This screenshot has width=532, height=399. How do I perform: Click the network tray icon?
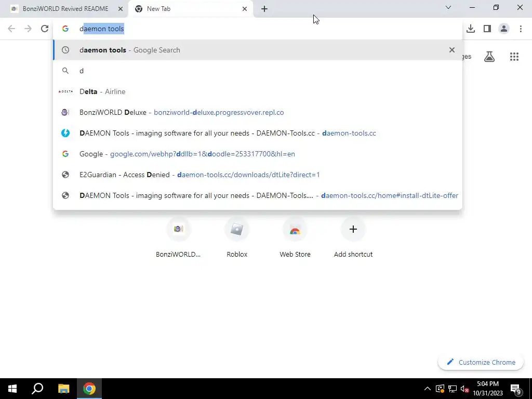tap(453, 389)
